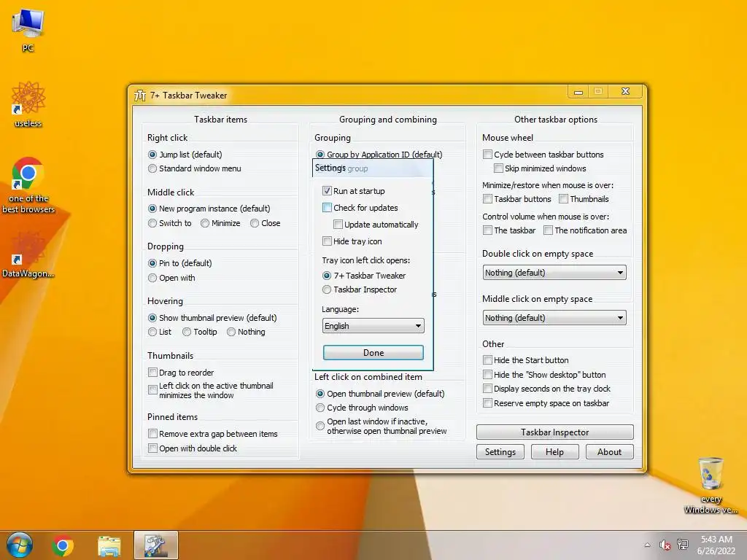Screen dimensions: 747x560
Task: Set middle click to Close
Action: pyautogui.click(x=255, y=223)
